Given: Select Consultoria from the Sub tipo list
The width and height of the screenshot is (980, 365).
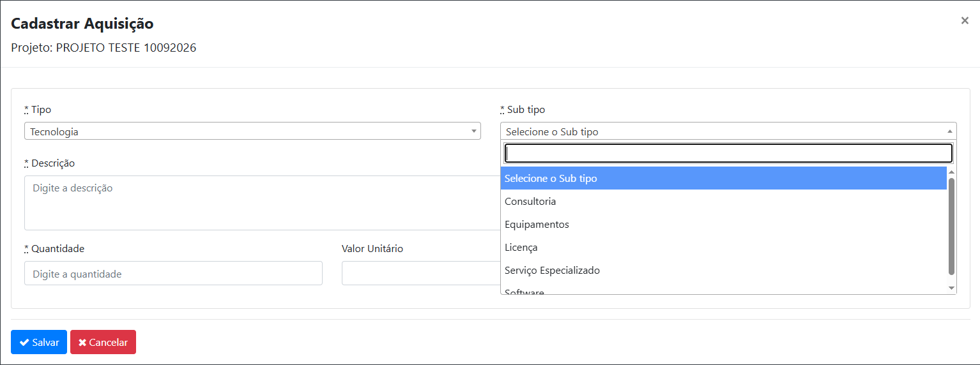Looking at the screenshot, I should 723,202.
